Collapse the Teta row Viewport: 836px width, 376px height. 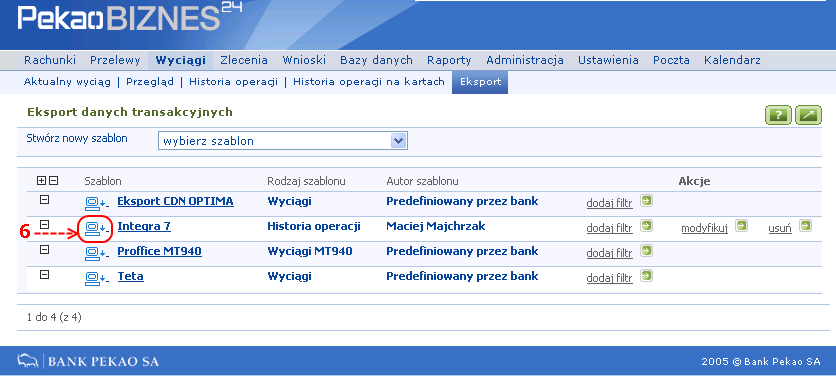pos(45,274)
